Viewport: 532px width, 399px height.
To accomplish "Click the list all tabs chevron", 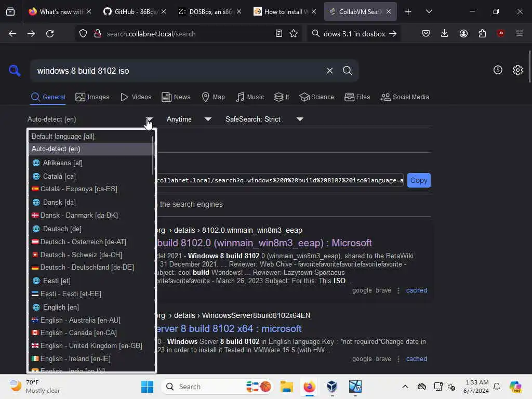I will 429,12.
